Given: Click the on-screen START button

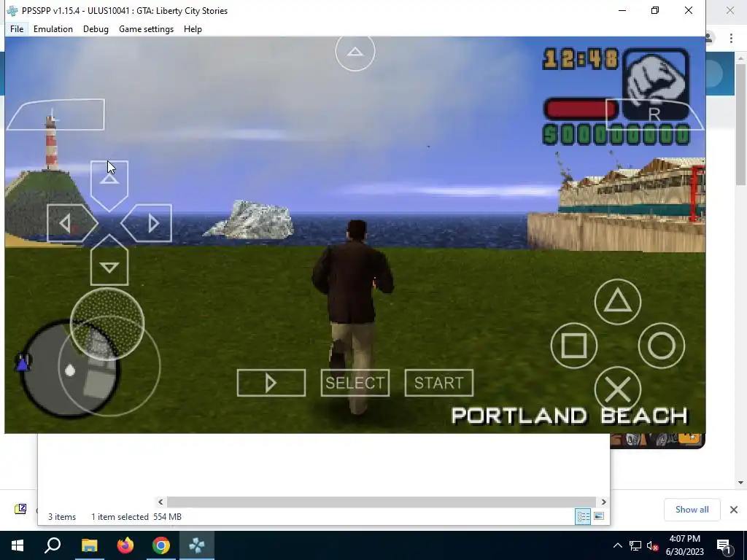Looking at the screenshot, I should (438, 383).
